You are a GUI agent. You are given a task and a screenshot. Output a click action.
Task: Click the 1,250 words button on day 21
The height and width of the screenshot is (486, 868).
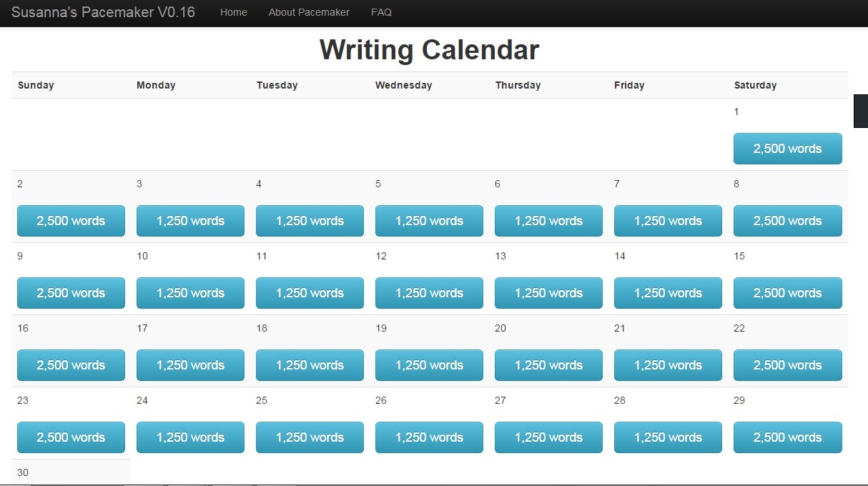coord(668,365)
